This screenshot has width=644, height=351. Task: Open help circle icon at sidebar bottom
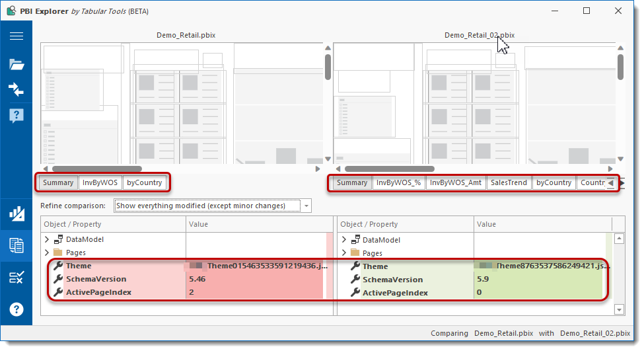(x=17, y=309)
